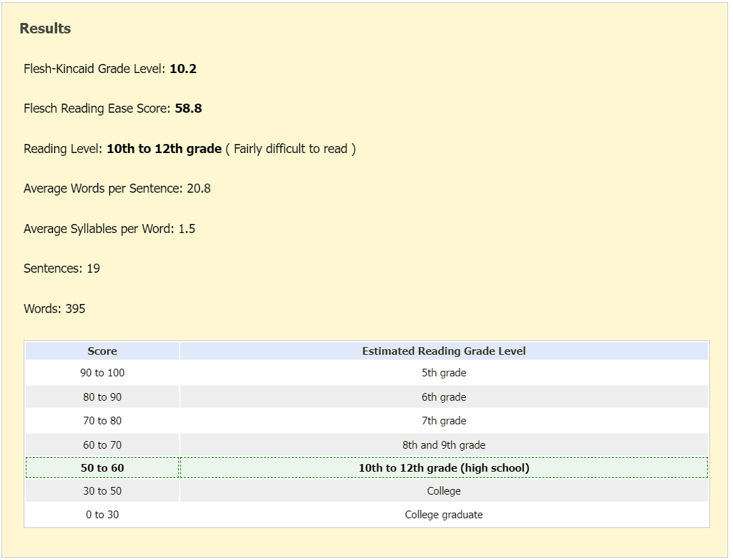Click the 7th grade table cell

tap(443, 421)
